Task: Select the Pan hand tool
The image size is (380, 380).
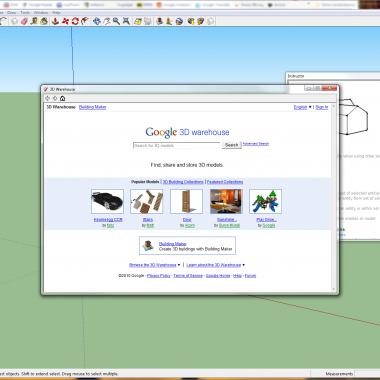Action: 107,21
